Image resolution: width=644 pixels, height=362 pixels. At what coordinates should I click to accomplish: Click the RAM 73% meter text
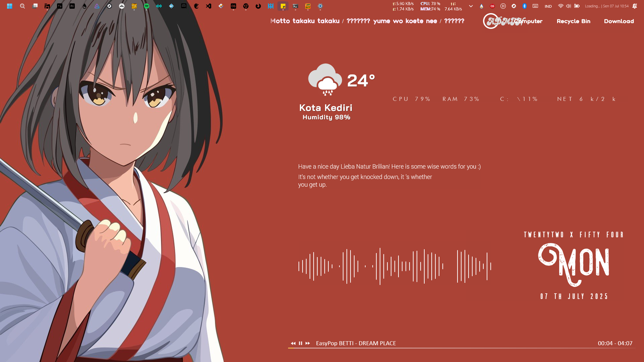[x=461, y=99]
